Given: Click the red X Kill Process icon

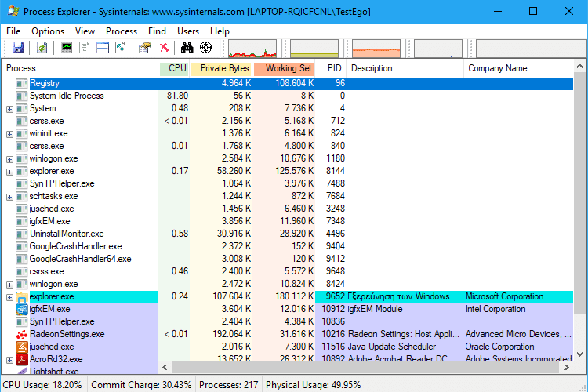Looking at the screenshot, I should click(165, 48).
